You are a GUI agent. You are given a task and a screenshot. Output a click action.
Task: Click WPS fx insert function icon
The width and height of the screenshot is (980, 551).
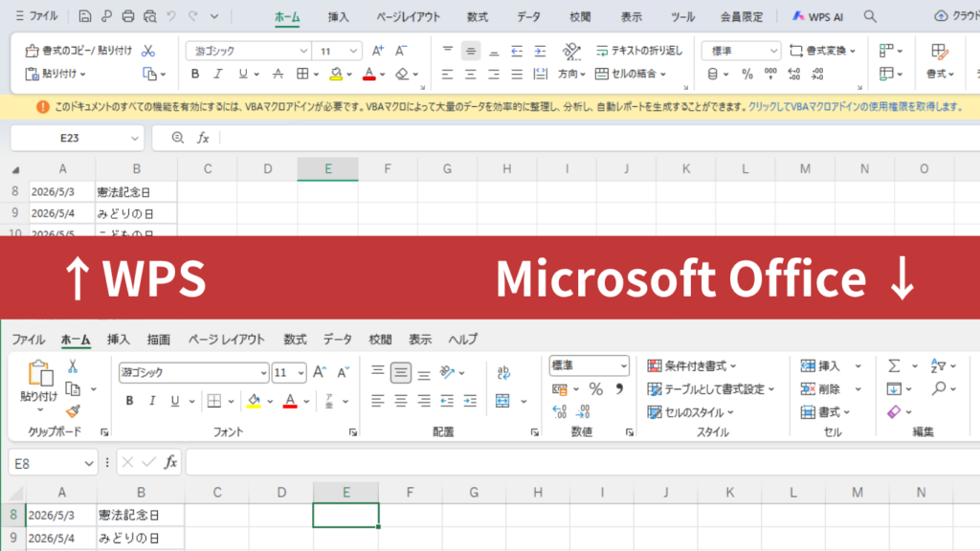click(x=203, y=138)
